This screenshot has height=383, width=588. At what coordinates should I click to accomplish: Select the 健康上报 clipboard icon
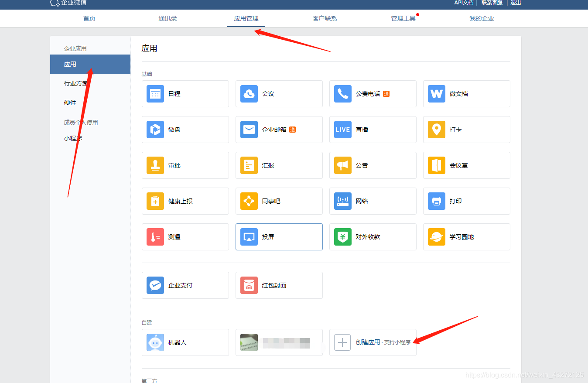[155, 201]
